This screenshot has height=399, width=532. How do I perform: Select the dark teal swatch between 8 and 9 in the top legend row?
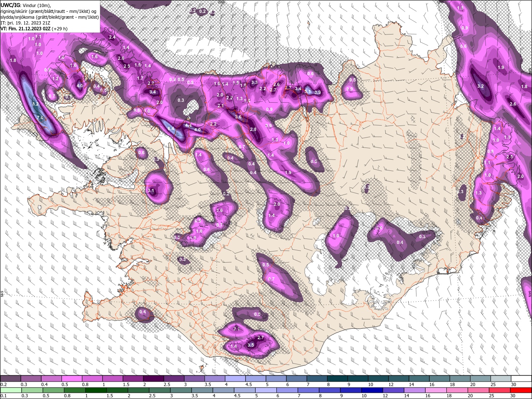point(337,379)
